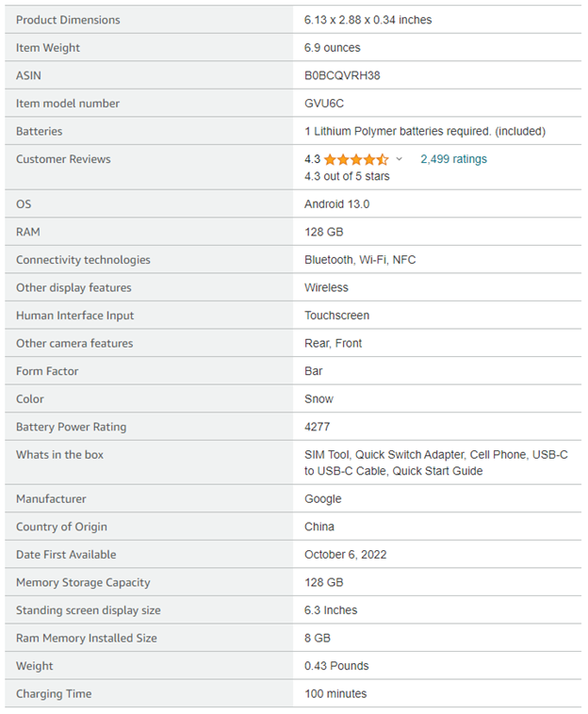Screen dimensions: 588x714
Task: Click the Country of Origin label
Action: (61, 527)
